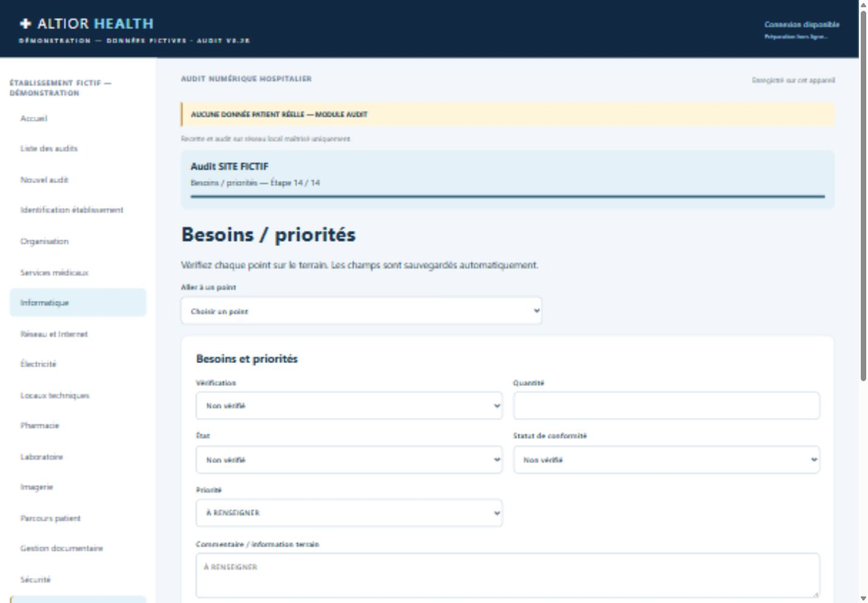Click 'Audit SITE FICTIF' title

pyautogui.click(x=230, y=166)
